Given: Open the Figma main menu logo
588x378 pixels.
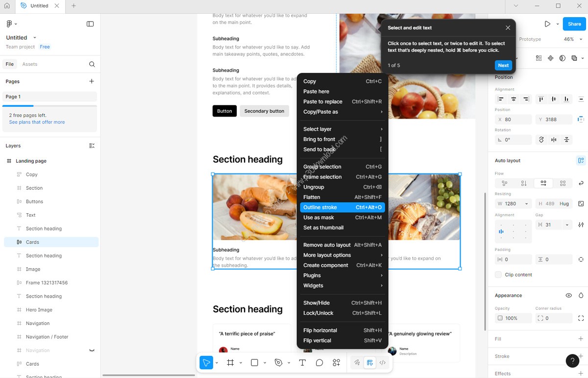Looking at the screenshot, I should click(x=9, y=24).
